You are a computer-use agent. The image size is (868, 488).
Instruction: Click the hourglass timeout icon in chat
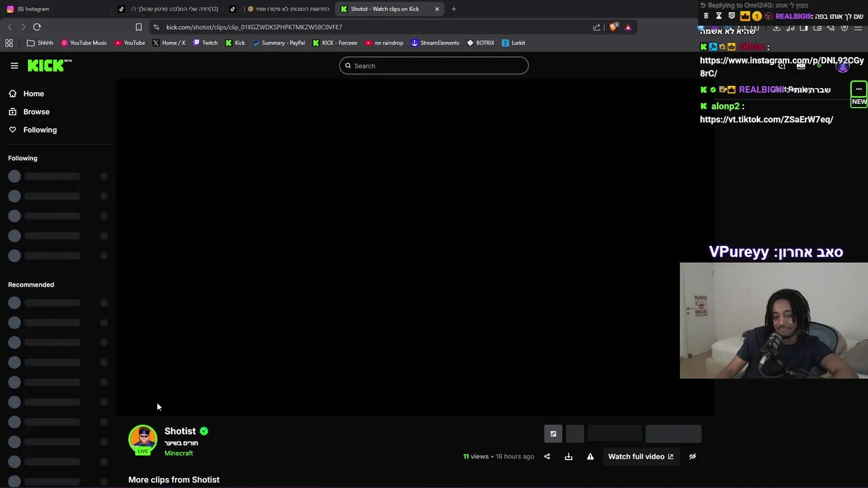[719, 16]
